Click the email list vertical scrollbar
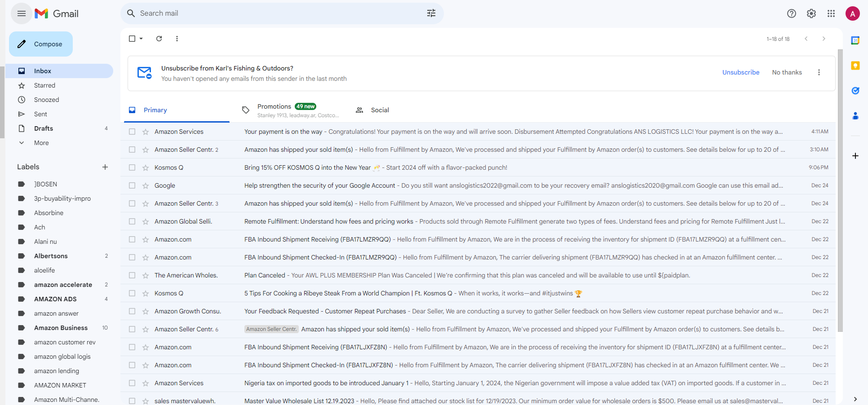The height and width of the screenshot is (405, 868). pyautogui.click(x=840, y=190)
